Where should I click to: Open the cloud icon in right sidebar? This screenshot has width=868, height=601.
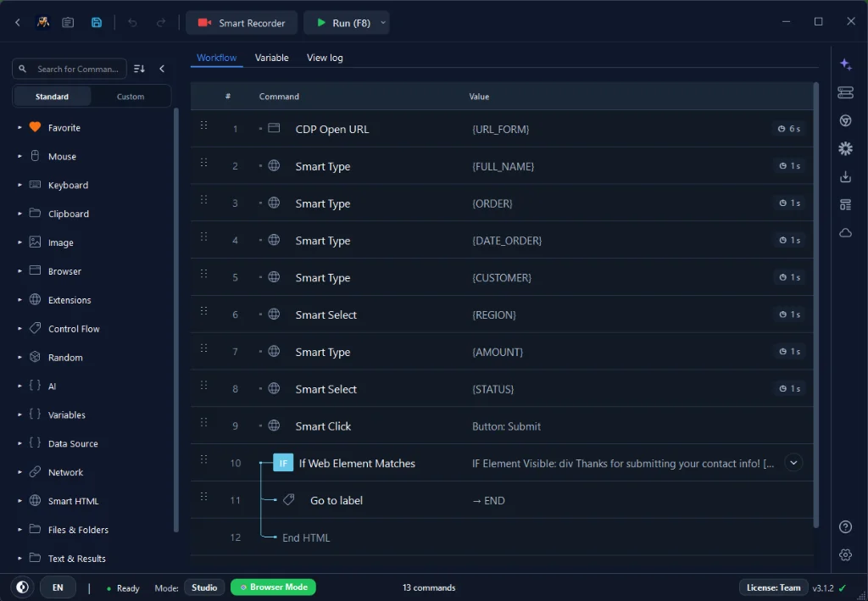pyautogui.click(x=845, y=233)
